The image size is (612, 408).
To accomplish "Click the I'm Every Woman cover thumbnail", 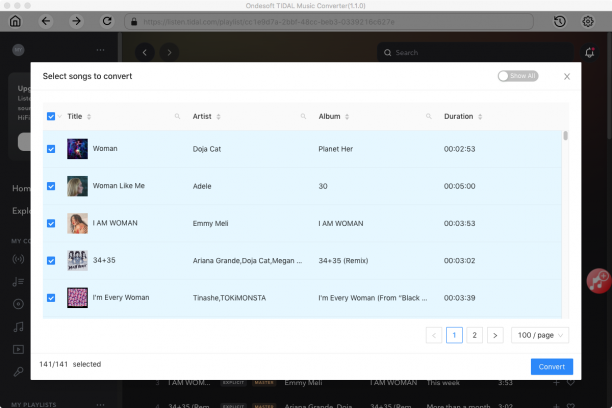I will 77,298.
